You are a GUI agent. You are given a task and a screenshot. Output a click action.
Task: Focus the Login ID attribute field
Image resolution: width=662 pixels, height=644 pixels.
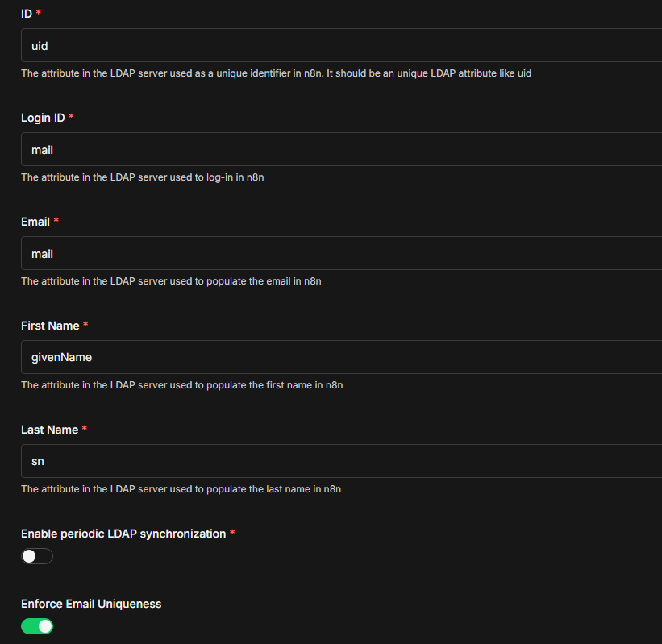(x=339, y=150)
